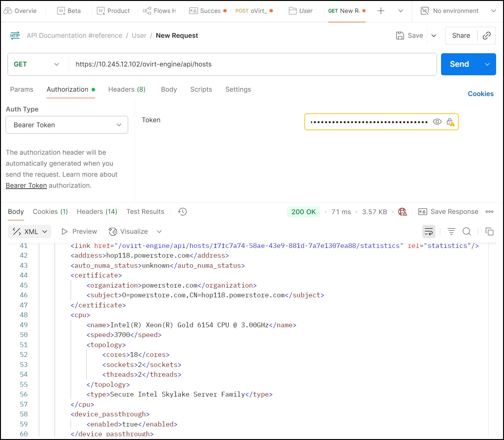Open the three-dot response options menu
Image resolution: width=504 pixels, height=440 pixels.
pyautogui.click(x=489, y=212)
